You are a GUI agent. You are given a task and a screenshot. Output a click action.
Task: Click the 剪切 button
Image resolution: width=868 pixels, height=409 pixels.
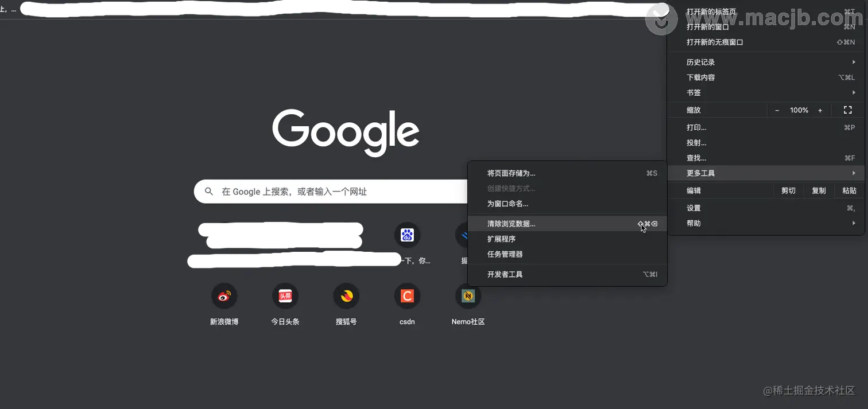(x=788, y=190)
